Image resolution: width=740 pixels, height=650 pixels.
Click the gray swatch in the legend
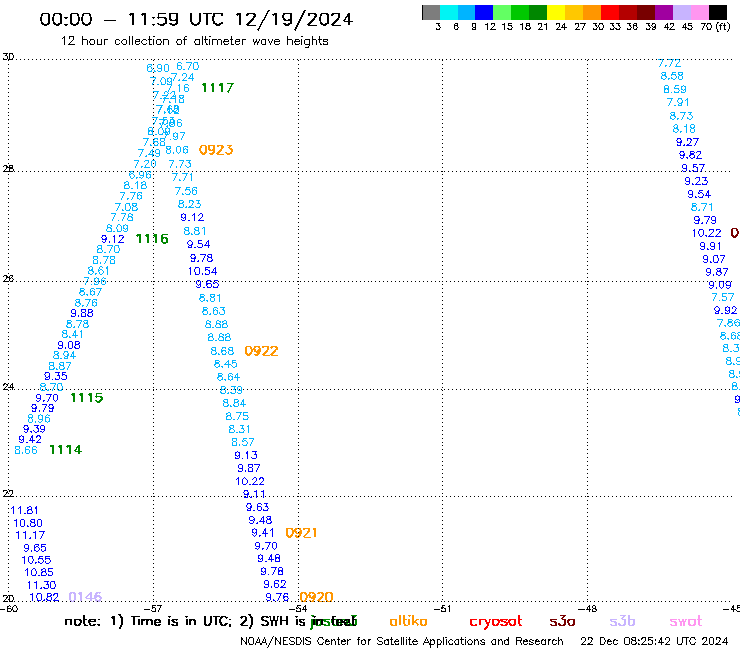(431, 12)
